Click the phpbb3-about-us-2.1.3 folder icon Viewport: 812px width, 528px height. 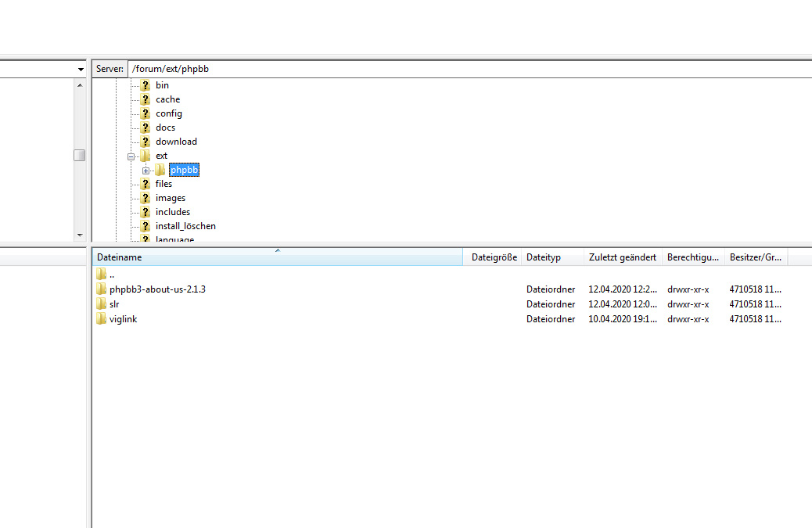[x=101, y=289]
